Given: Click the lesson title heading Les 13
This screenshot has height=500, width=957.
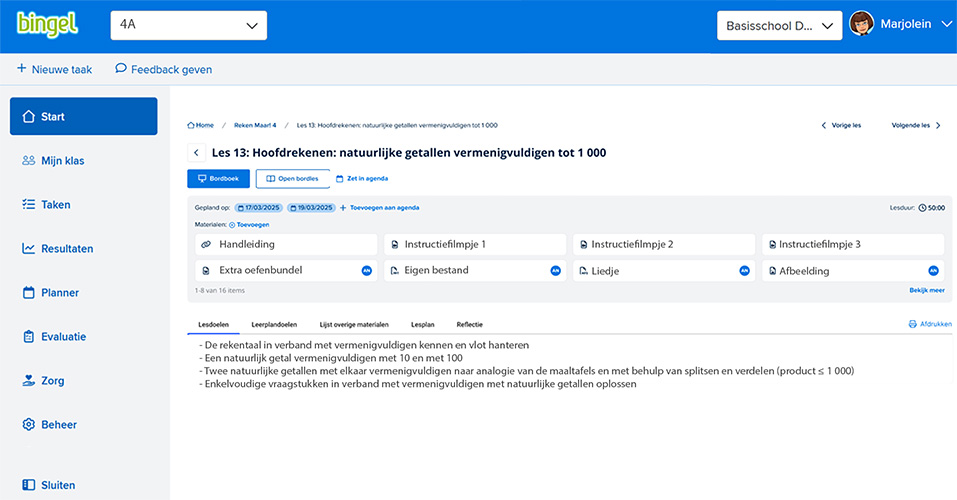Looking at the screenshot, I should tap(409, 153).
